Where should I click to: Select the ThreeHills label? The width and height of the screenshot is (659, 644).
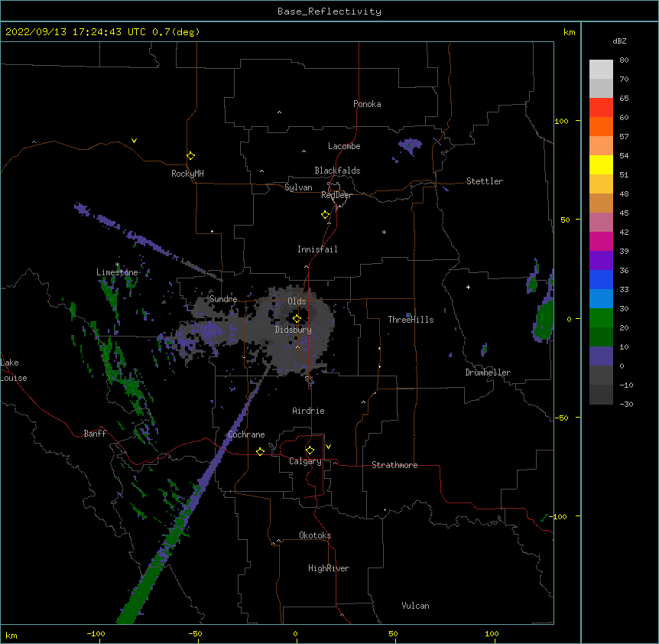click(x=411, y=320)
